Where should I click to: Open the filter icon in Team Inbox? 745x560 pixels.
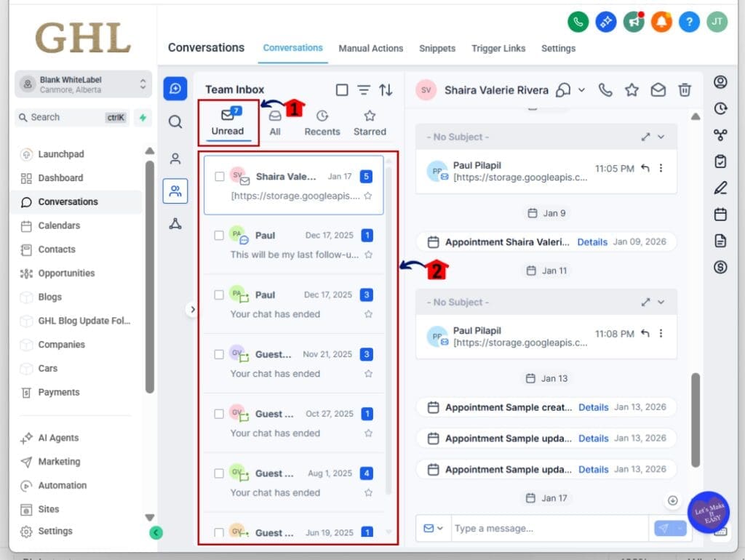[x=364, y=90]
